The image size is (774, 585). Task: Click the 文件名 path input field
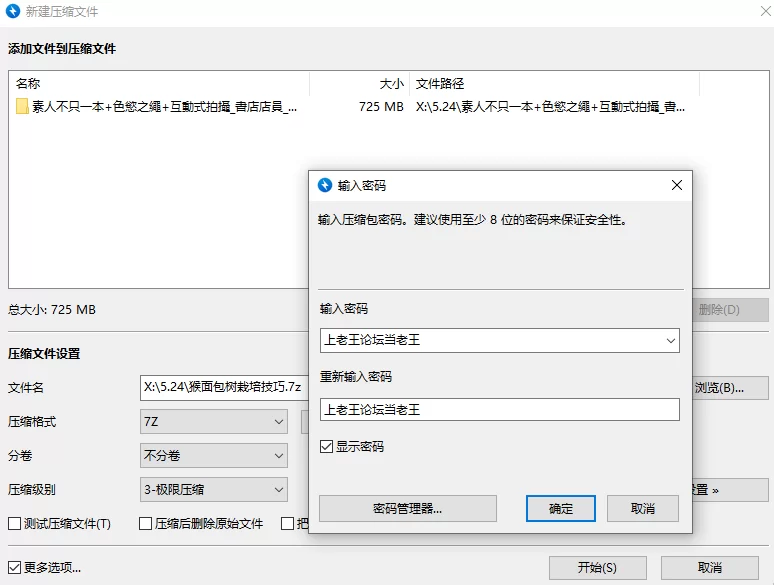tap(225, 388)
